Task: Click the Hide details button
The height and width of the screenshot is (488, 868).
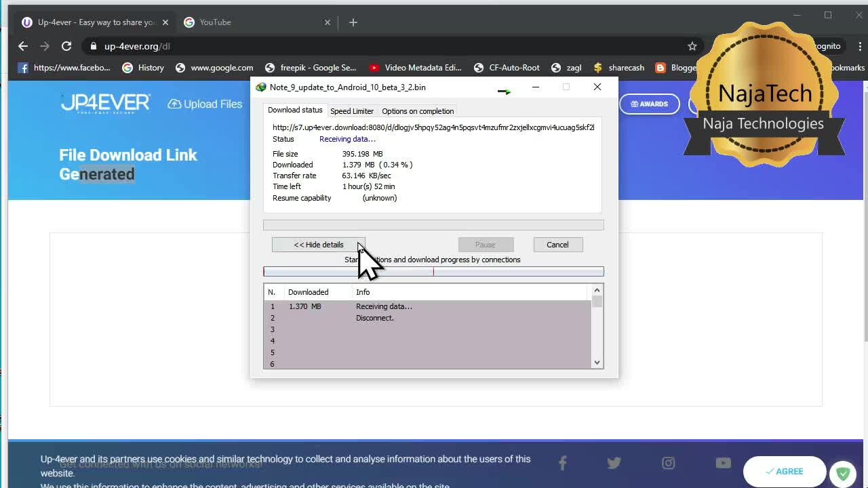Action: point(319,245)
